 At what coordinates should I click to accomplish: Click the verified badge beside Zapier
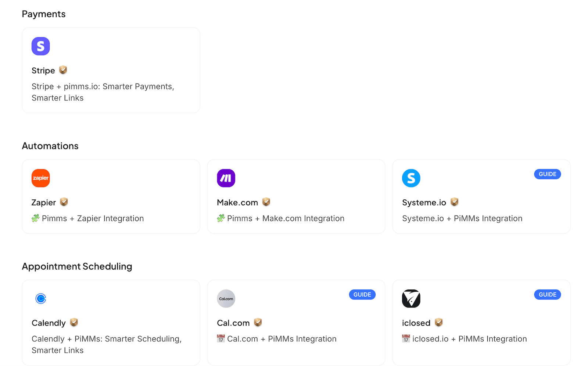click(64, 202)
